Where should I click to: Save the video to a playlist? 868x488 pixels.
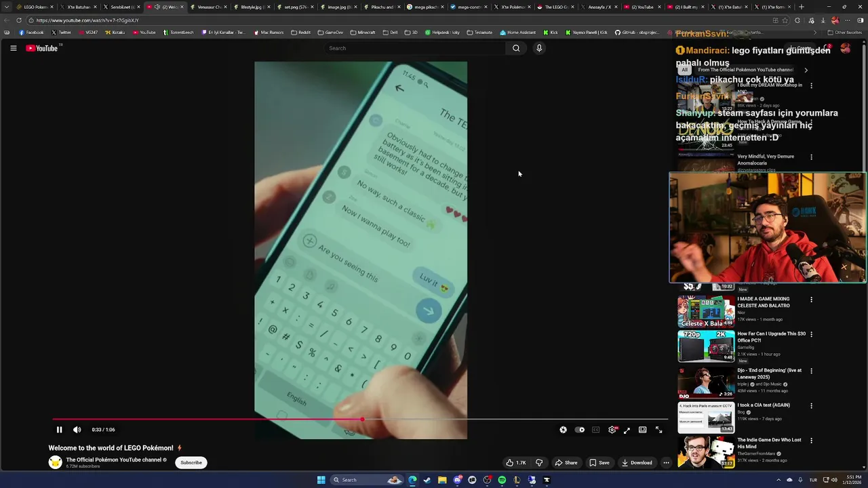coord(599,463)
